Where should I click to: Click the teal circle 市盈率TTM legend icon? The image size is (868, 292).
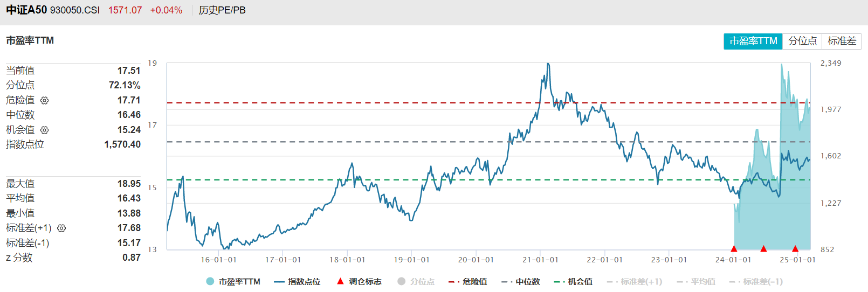click(210, 281)
